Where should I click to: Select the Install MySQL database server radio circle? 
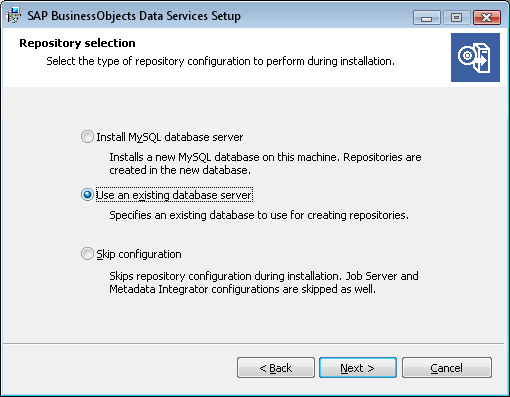(87, 137)
